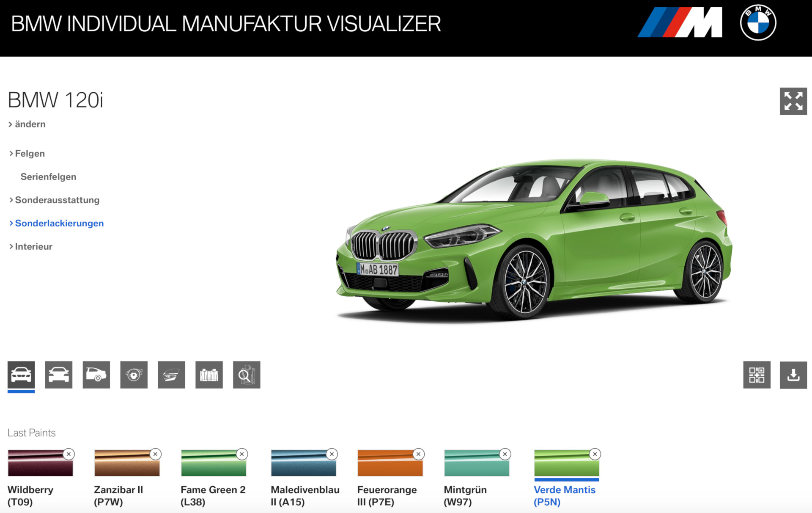Click the seat detail magnifier view icon
The image size is (812, 513).
[247, 375]
